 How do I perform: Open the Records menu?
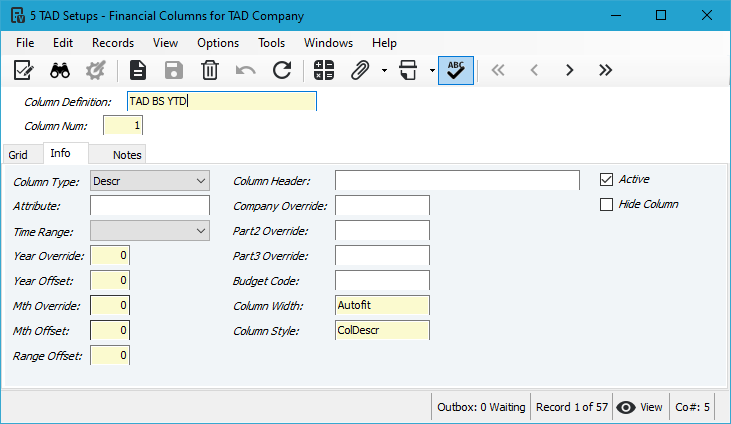pos(113,43)
